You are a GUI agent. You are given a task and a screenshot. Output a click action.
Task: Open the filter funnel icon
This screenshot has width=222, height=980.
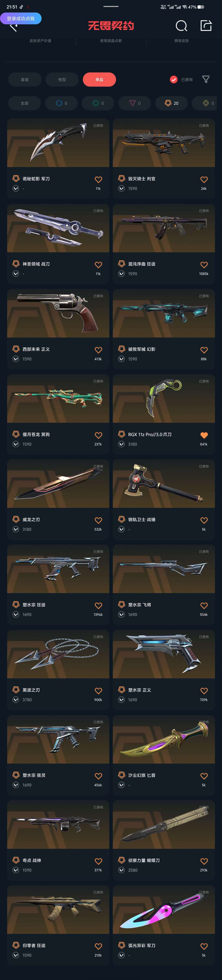point(206,80)
